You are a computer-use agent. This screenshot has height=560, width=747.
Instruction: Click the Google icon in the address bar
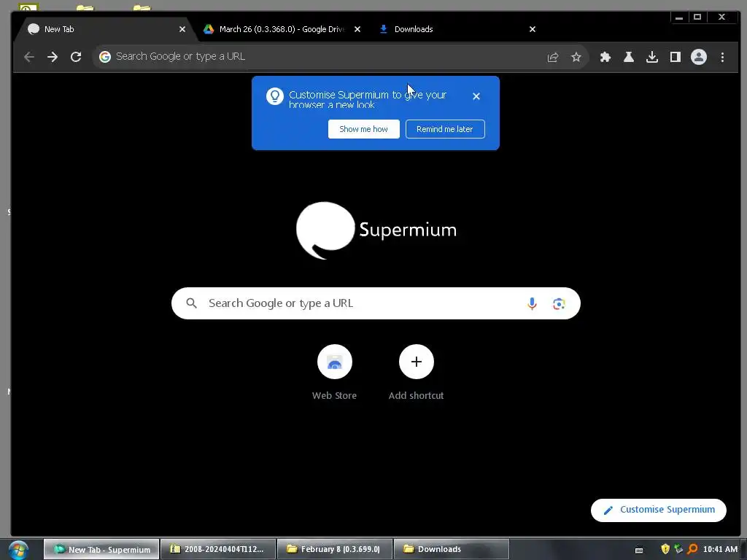point(105,57)
